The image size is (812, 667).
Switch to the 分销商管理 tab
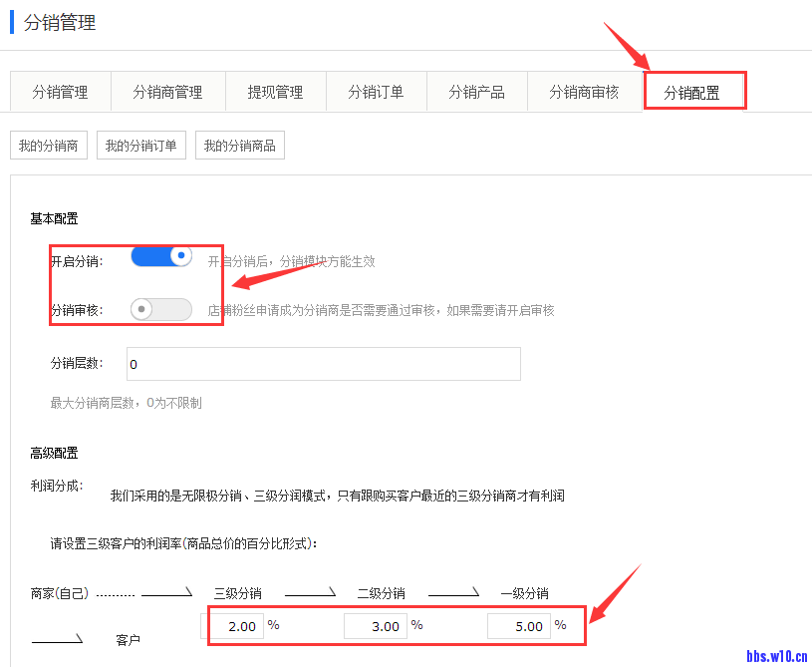coord(167,92)
